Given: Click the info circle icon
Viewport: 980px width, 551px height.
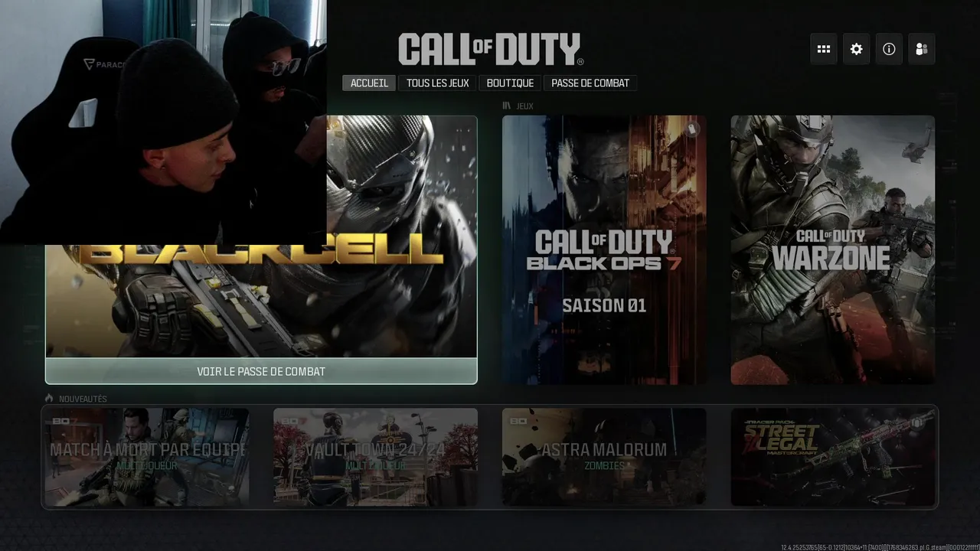Looking at the screenshot, I should (889, 49).
